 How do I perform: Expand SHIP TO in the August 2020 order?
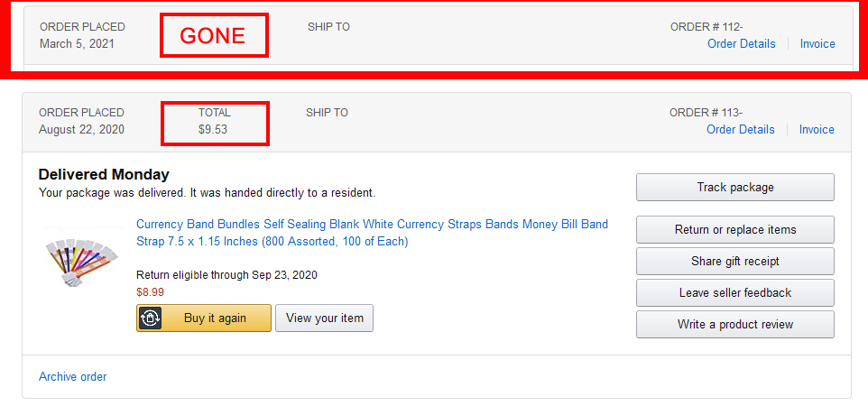[327, 113]
